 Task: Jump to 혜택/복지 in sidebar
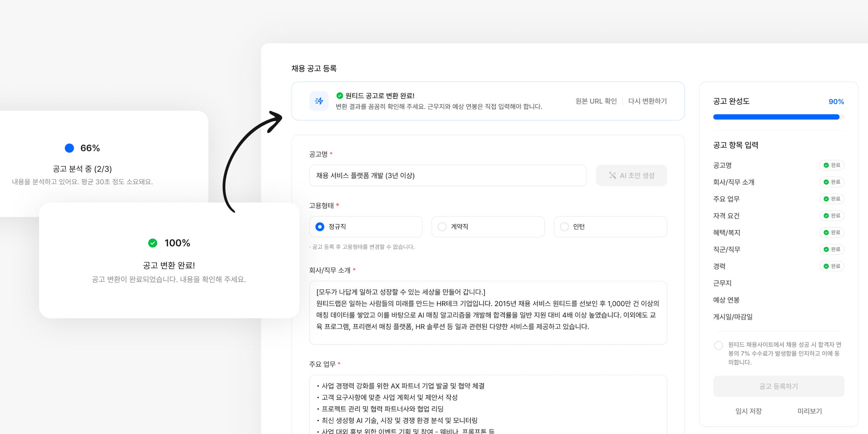(727, 233)
